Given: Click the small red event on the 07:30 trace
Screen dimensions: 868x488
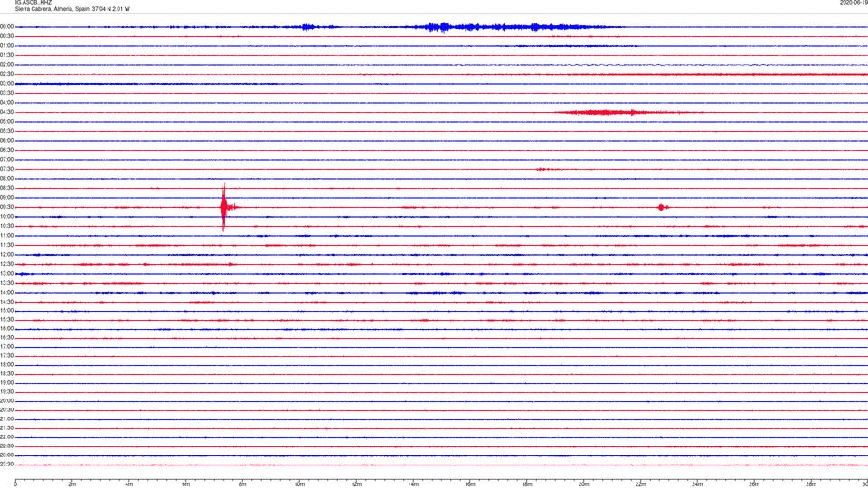Looking at the screenshot, I should (542, 169).
